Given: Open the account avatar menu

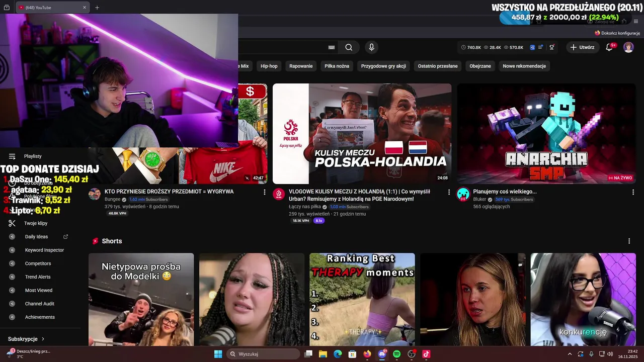Looking at the screenshot, I should tap(628, 47).
